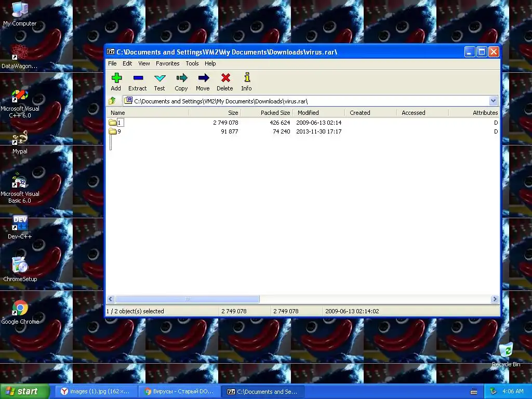Open ChromeSetup installer icon
The height and width of the screenshot is (399, 532).
(20, 270)
